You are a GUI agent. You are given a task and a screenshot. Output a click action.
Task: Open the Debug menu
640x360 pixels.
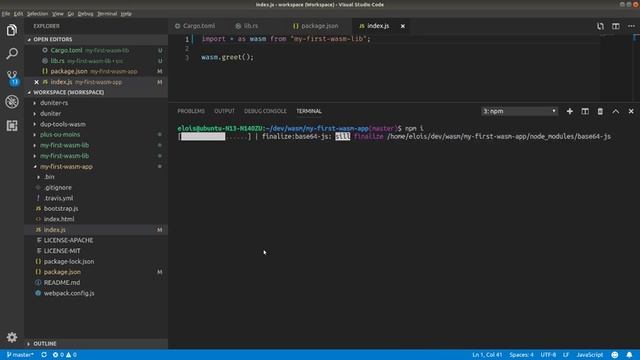[85, 14]
